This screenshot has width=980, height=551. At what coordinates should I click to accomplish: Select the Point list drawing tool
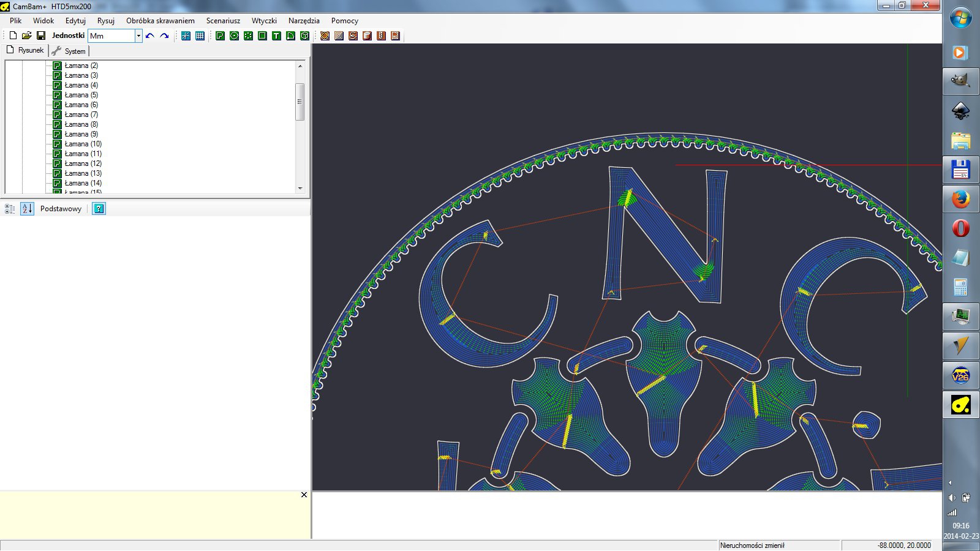248,36
